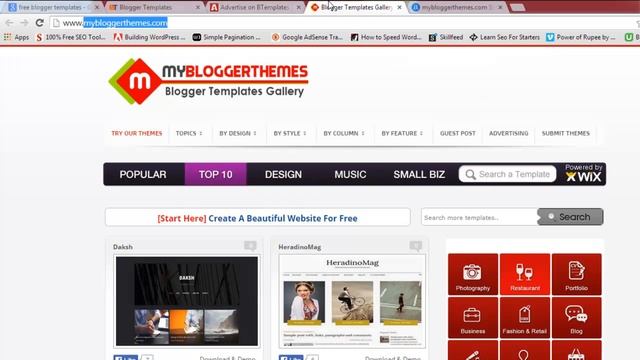
Task: Click the MyBloggerThemes diamond logo
Action: (x=135, y=81)
